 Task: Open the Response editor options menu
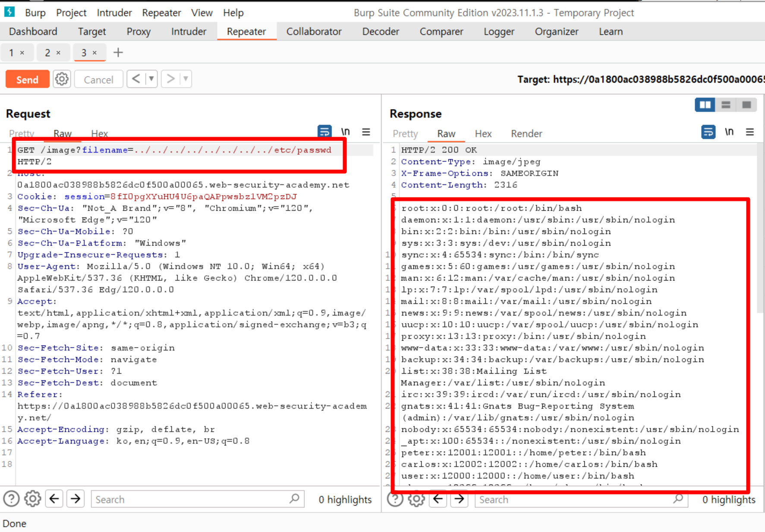(750, 132)
